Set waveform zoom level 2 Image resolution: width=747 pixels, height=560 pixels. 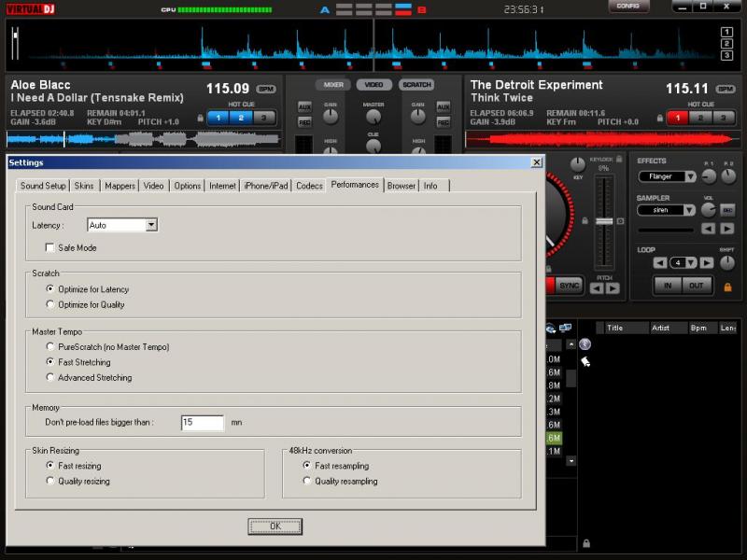(x=726, y=44)
